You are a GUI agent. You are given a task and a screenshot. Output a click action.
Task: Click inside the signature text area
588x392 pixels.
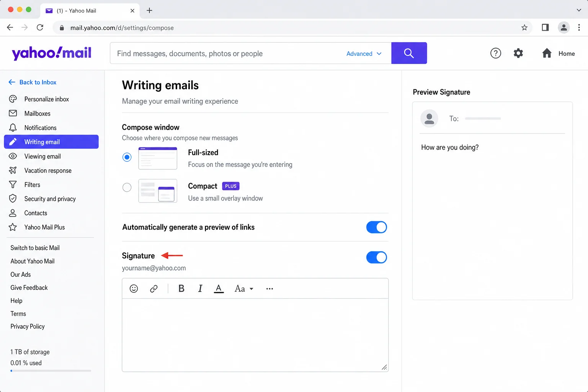(255, 335)
